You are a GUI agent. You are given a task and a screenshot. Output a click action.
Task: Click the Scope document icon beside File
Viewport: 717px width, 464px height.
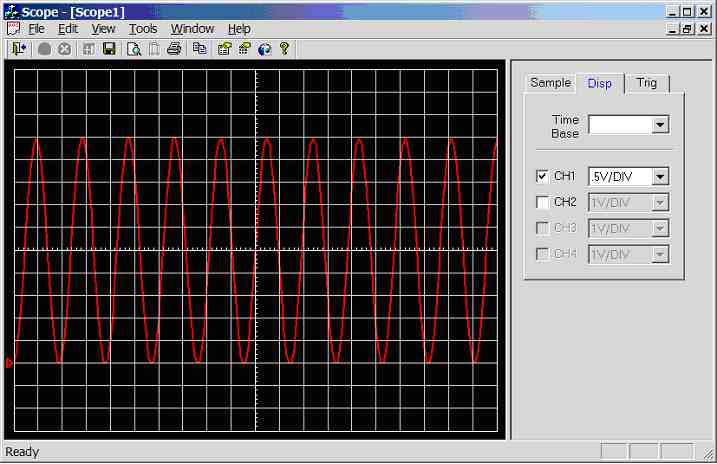(x=13, y=29)
